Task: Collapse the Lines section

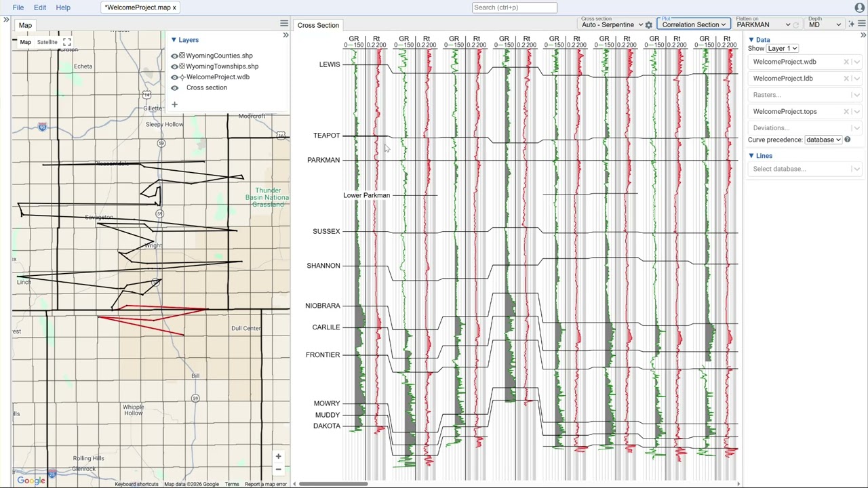Action: pos(751,156)
